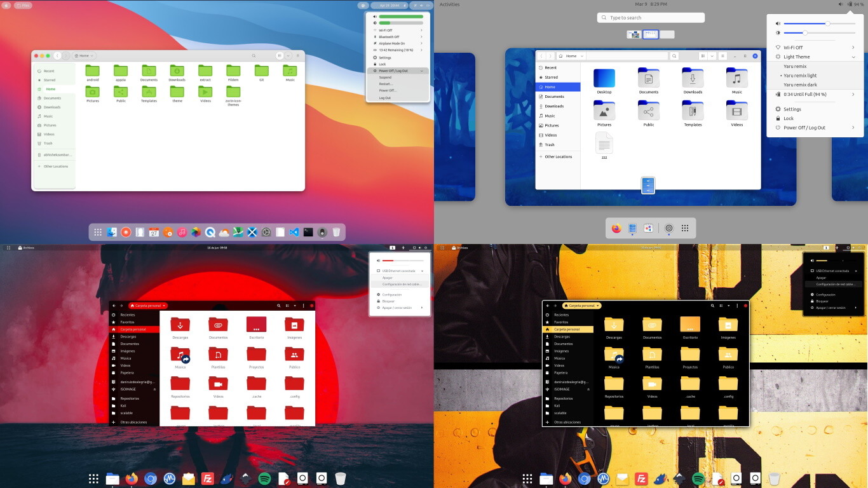Open Kali in the yellow Files sidebar
Viewport: 868px width, 488px height.
tap(568, 405)
